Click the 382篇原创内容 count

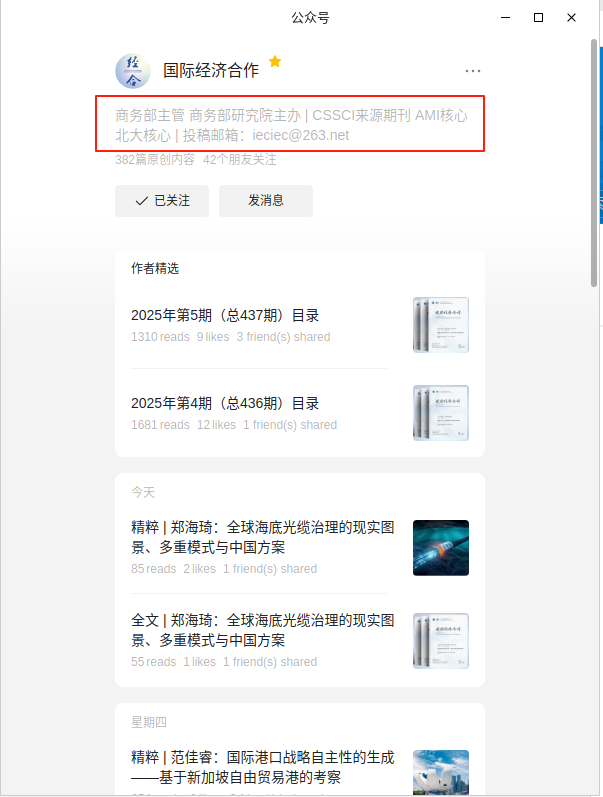pos(155,160)
